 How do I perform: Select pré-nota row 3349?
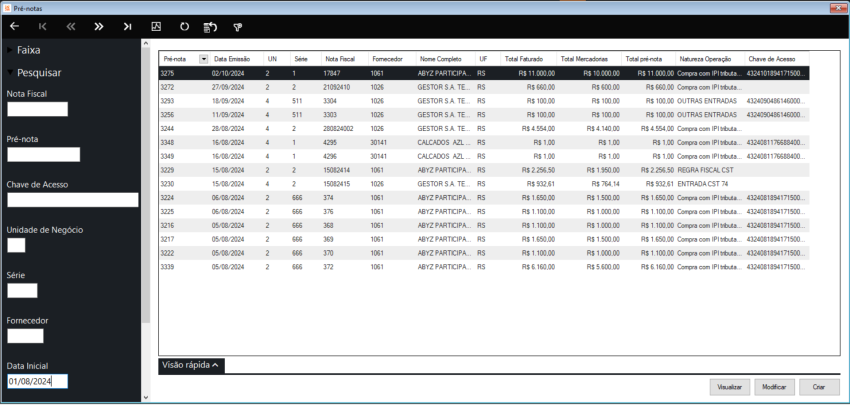[484, 156]
